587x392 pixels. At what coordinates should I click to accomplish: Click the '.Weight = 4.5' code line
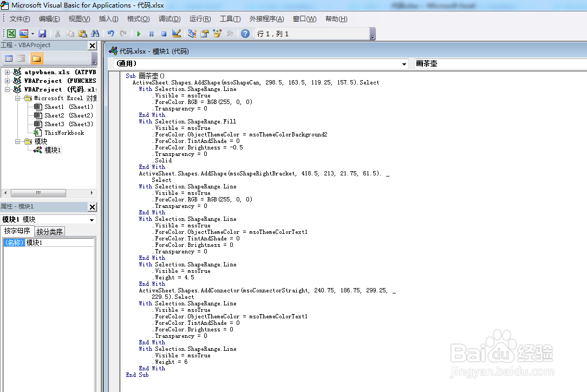pyautogui.click(x=173, y=277)
